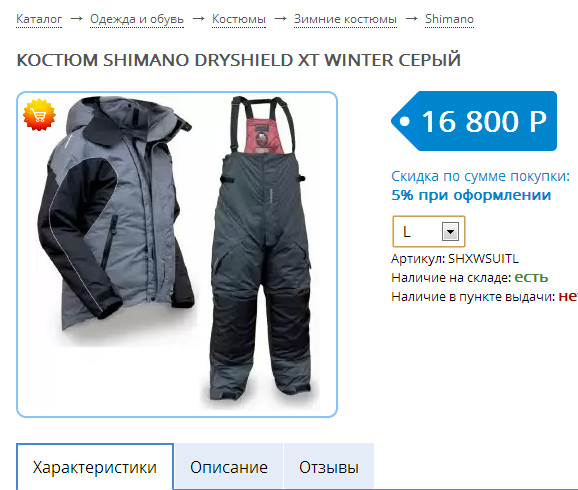Click the orange shopping cart badge icon
Screen dimensions: 578x490
coord(39,115)
